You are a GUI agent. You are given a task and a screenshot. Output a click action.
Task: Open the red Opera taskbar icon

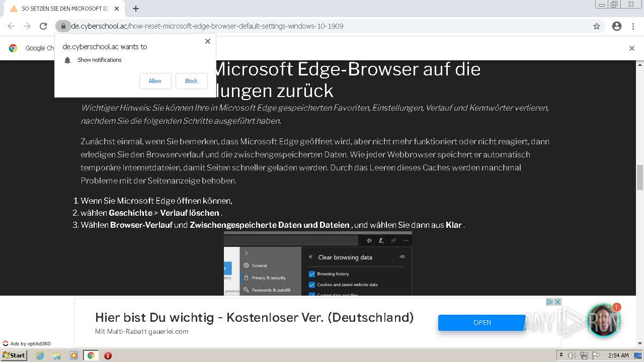pos(108,355)
